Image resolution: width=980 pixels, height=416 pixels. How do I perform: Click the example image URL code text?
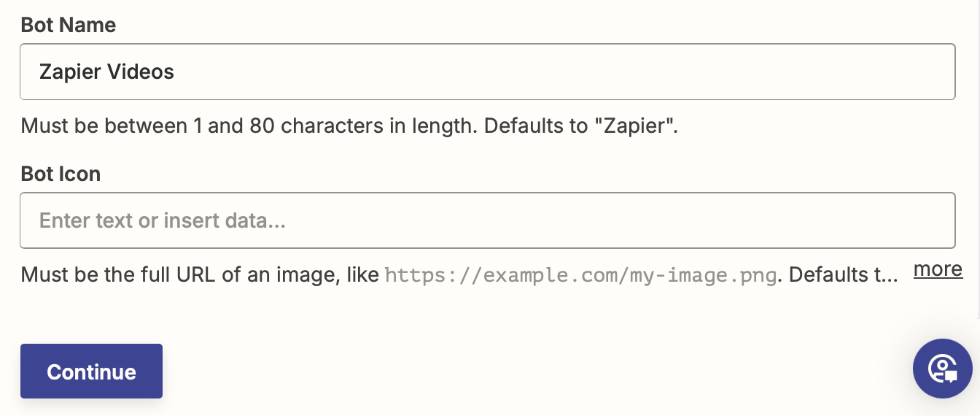point(580,275)
